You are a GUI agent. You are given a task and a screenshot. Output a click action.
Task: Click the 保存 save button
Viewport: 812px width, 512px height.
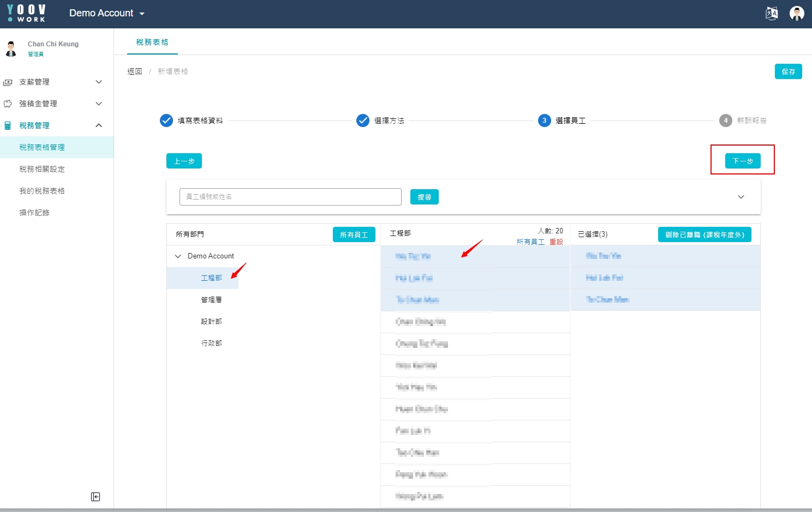coord(788,71)
